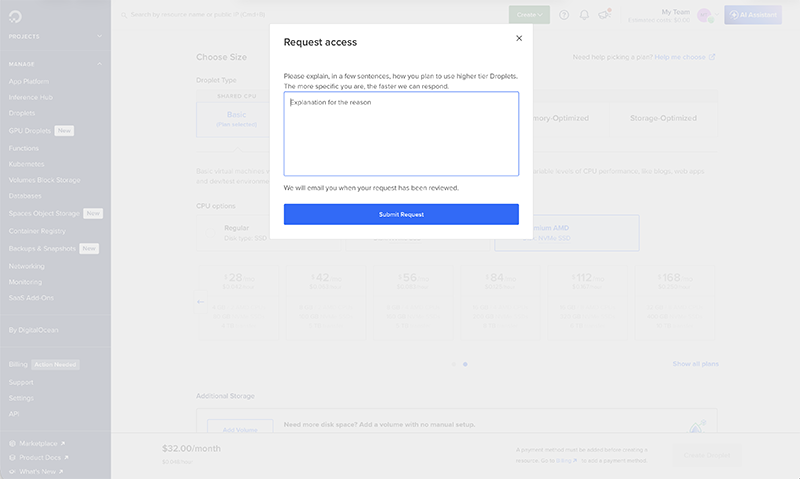Close the Request access dialog
This screenshot has width=800, height=479.
[x=518, y=38]
